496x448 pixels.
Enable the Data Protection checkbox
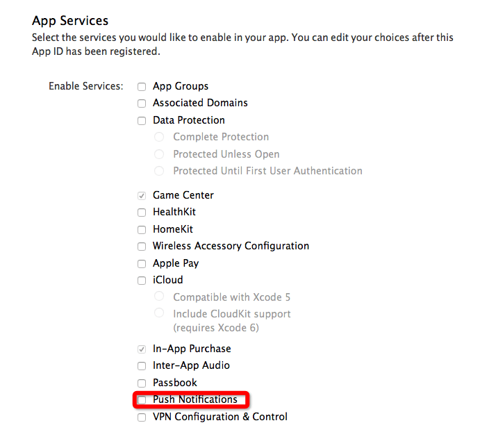click(x=142, y=121)
